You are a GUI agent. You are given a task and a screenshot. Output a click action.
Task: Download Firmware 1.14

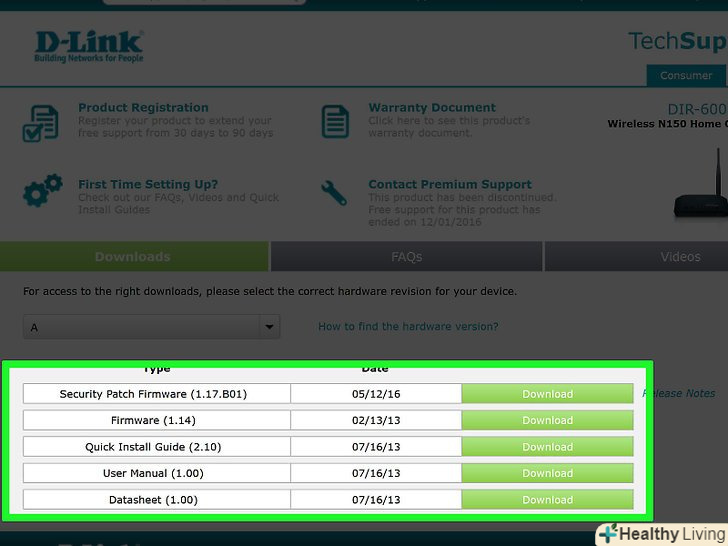click(x=547, y=420)
